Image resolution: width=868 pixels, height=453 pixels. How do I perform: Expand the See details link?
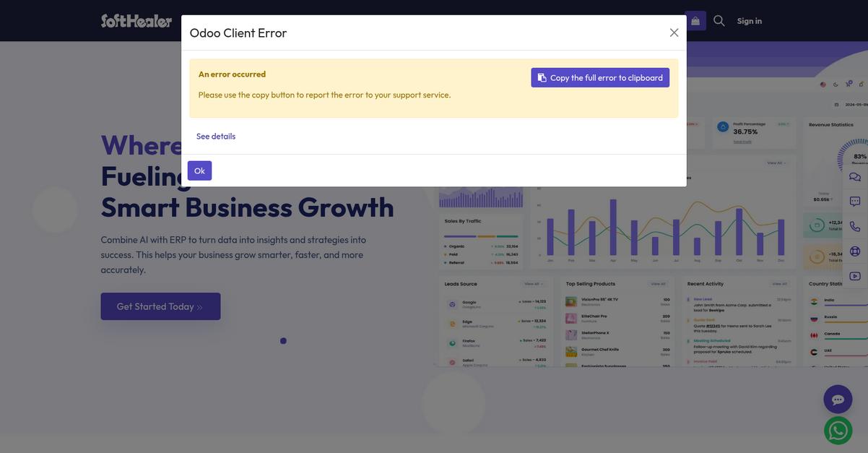216,136
